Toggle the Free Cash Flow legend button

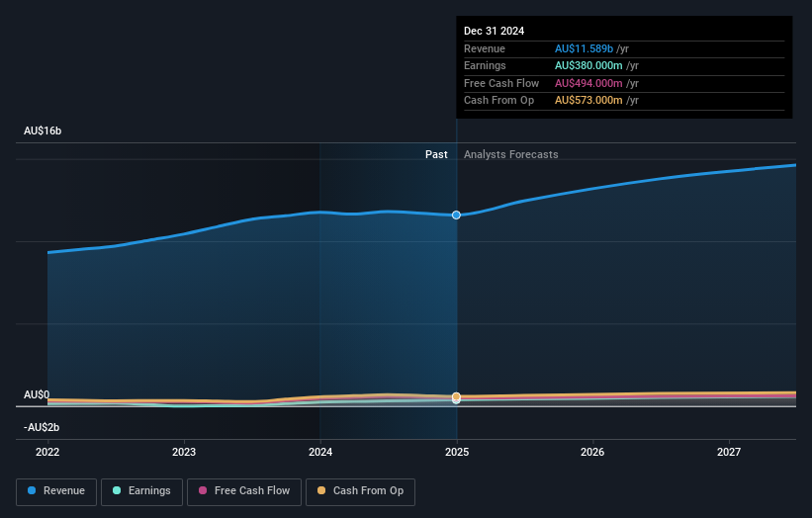244,491
